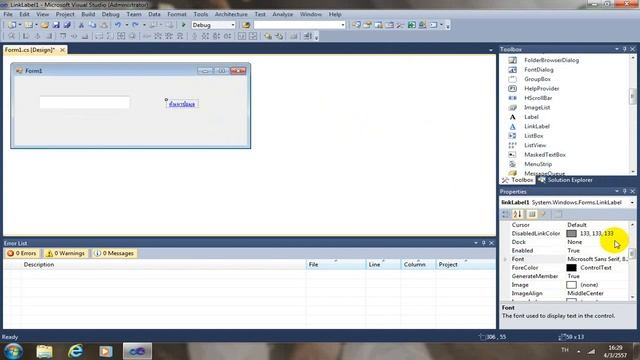Click the green Start Page toolbar icon
Screen dimensions: 640x360
(411, 25)
